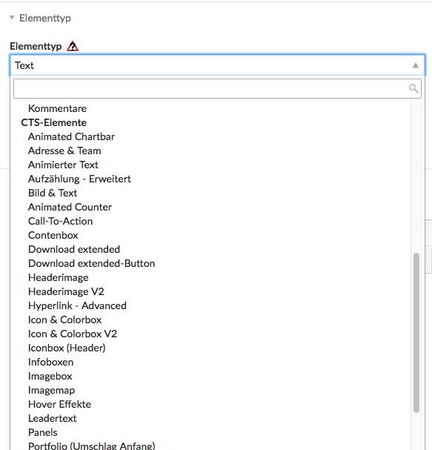Select Hover Effekte from the list
Screen dimensions: 432x450
(60, 404)
